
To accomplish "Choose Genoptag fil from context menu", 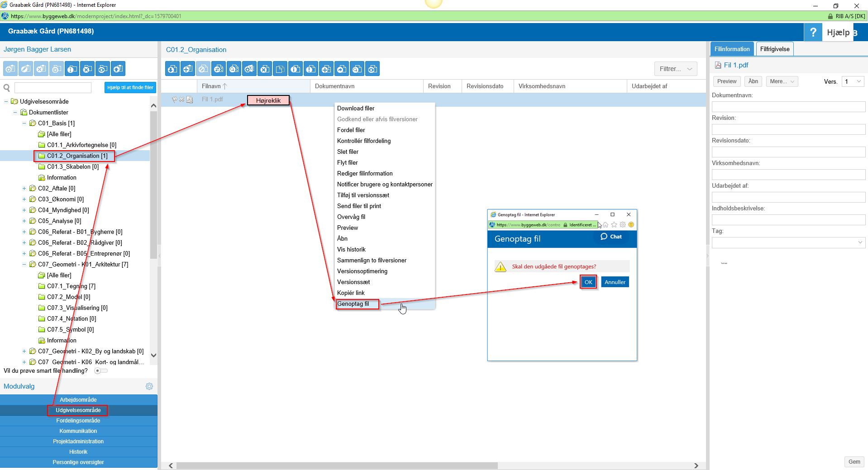I will 353,304.
